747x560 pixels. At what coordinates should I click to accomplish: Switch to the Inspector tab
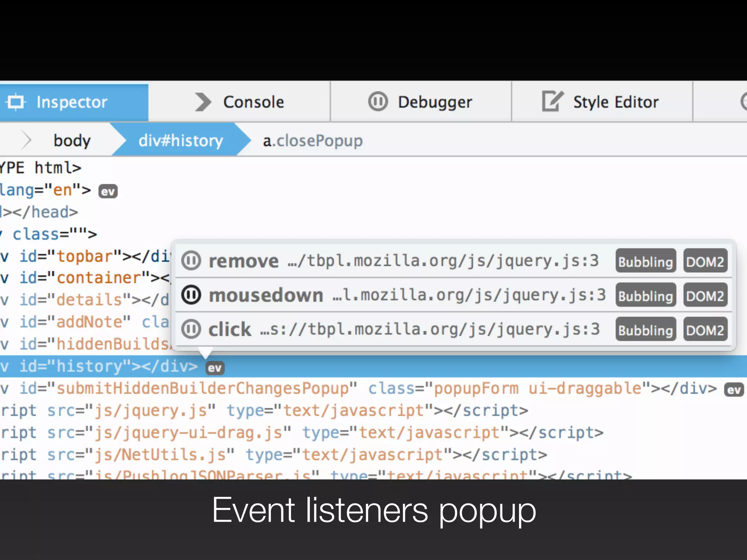[x=74, y=102]
